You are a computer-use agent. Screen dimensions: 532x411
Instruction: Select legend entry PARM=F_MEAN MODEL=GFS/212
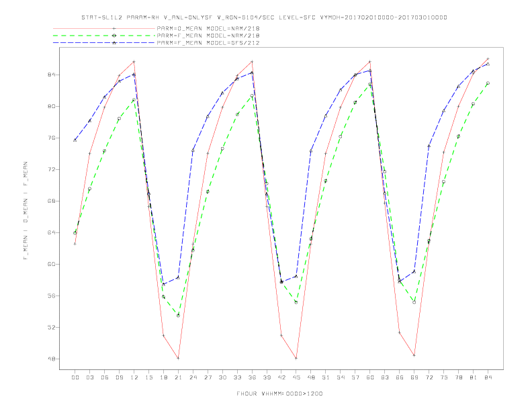[208, 43]
